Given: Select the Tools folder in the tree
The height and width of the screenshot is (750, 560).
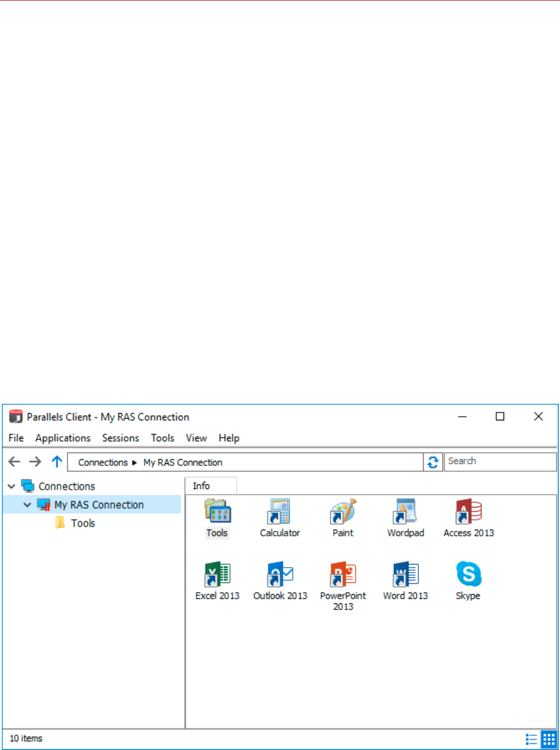Looking at the screenshot, I should pos(83,523).
